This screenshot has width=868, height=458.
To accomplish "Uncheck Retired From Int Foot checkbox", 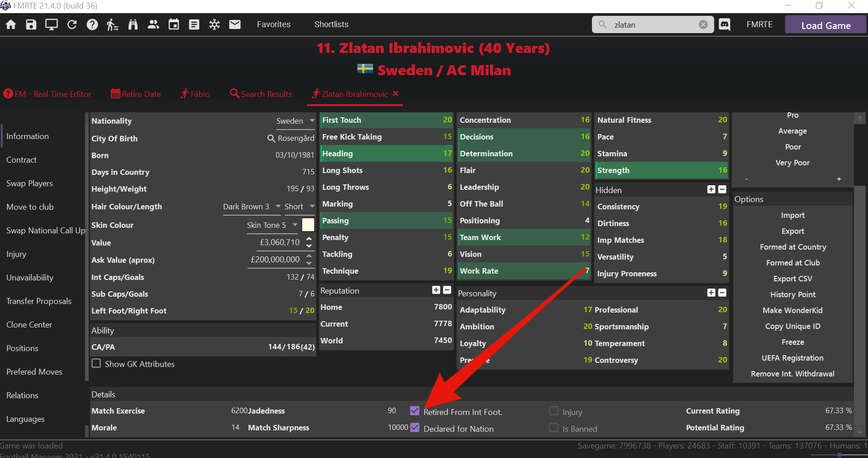I will click(x=415, y=410).
